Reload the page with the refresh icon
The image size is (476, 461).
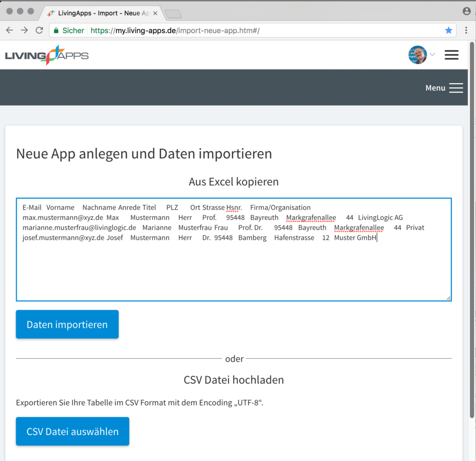[39, 30]
